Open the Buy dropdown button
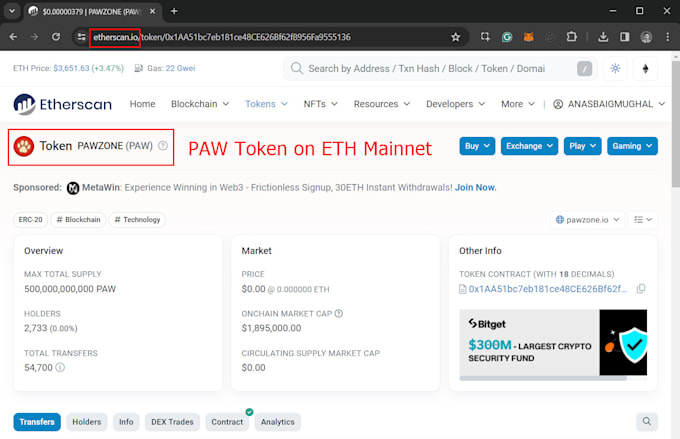The image size is (680, 439). [477, 146]
